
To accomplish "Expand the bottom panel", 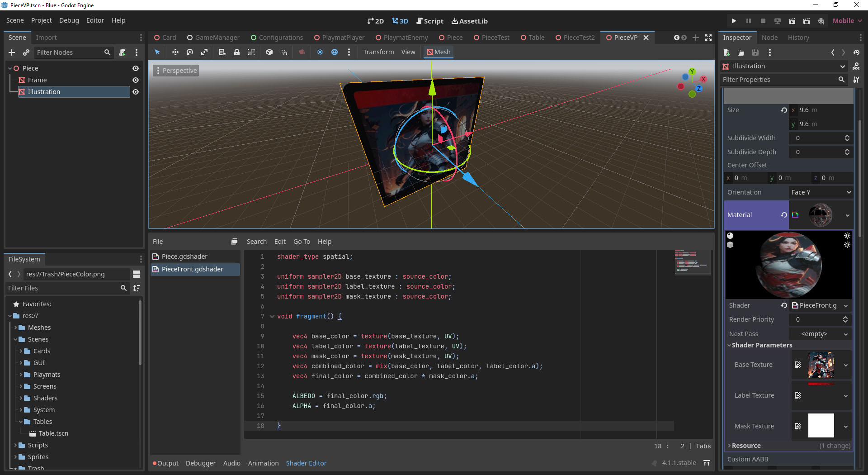I will [x=707, y=463].
